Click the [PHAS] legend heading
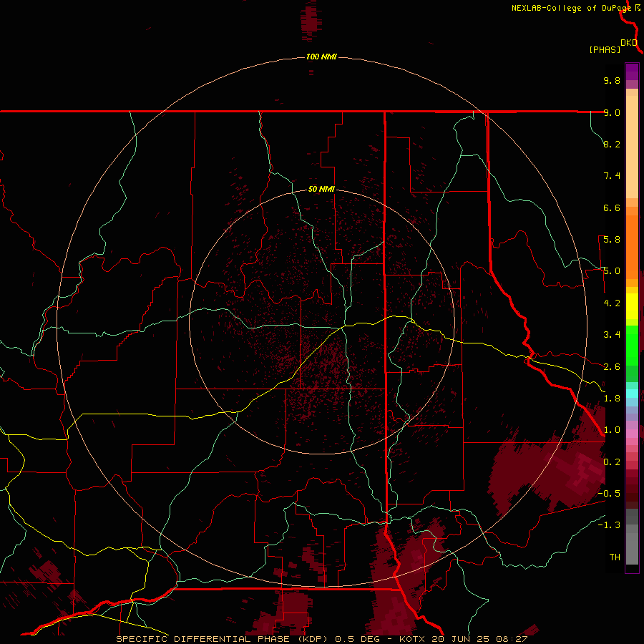Screen dimensions: 644x644 605,49
